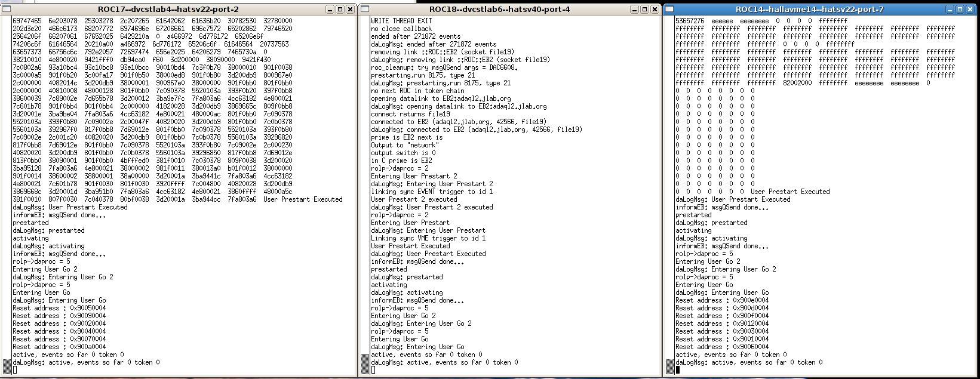Click 'connect returns file19' line
The width and height of the screenshot is (980, 379).
(410, 114)
